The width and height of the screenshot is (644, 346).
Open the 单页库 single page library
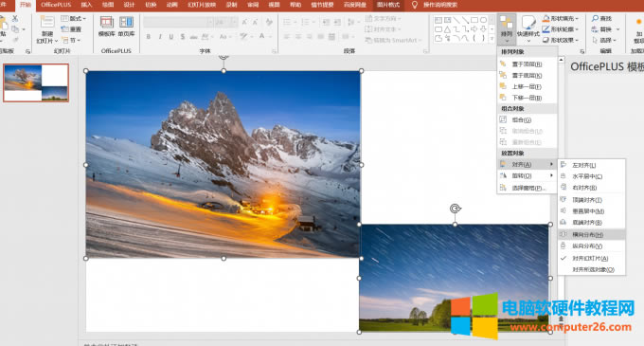(126, 27)
